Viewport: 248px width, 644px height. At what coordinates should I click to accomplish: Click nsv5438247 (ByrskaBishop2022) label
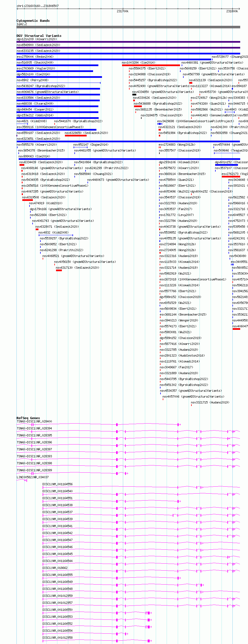(x=41, y=86)
